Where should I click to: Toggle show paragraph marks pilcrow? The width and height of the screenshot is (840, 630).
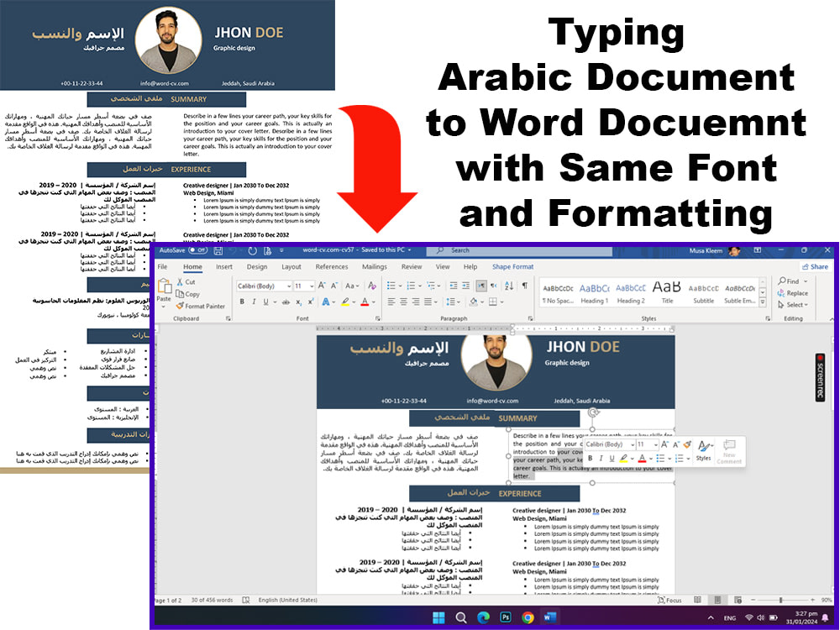tap(525, 286)
